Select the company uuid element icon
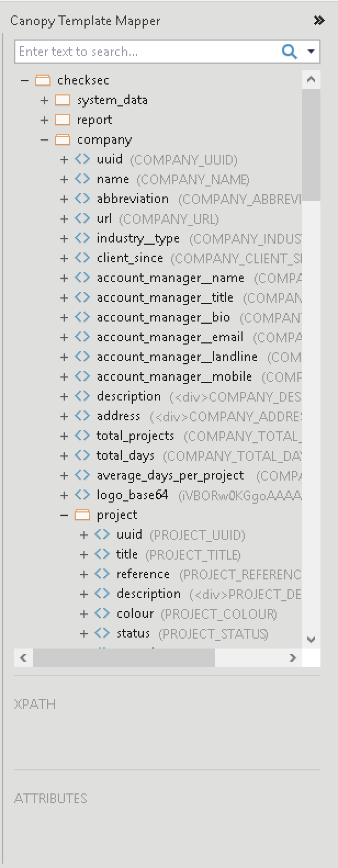The image size is (338, 868). tap(82, 160)
